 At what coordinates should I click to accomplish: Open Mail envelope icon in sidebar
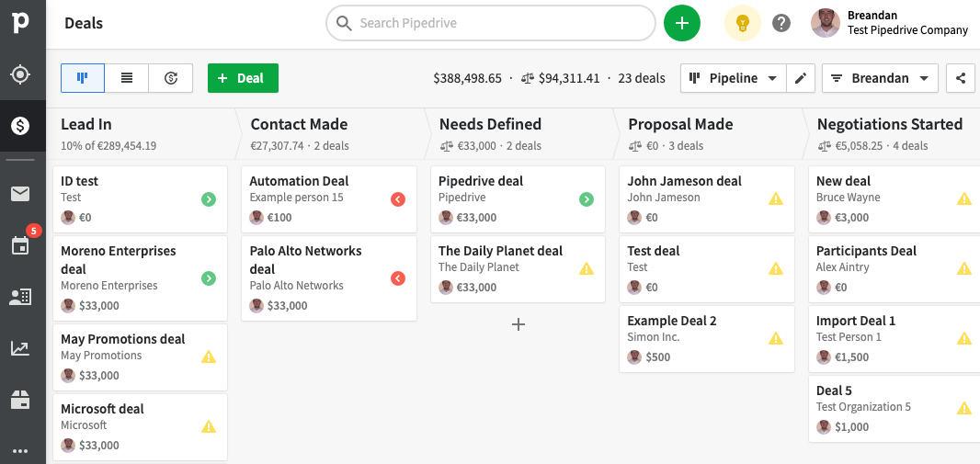tap(20, 194)
